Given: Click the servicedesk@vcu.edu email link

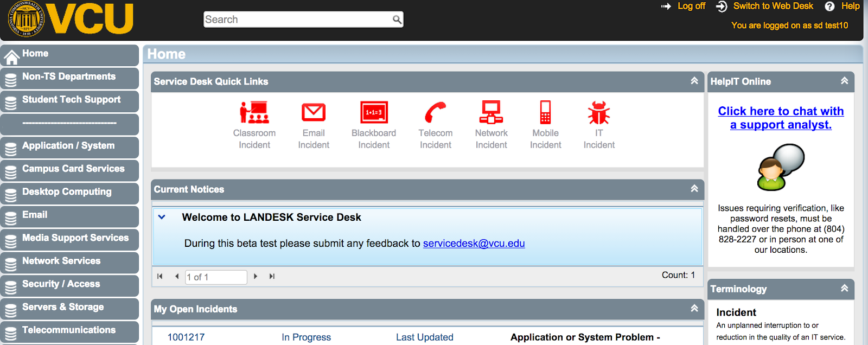Looking at the screenshot, I should click(474, 243).
